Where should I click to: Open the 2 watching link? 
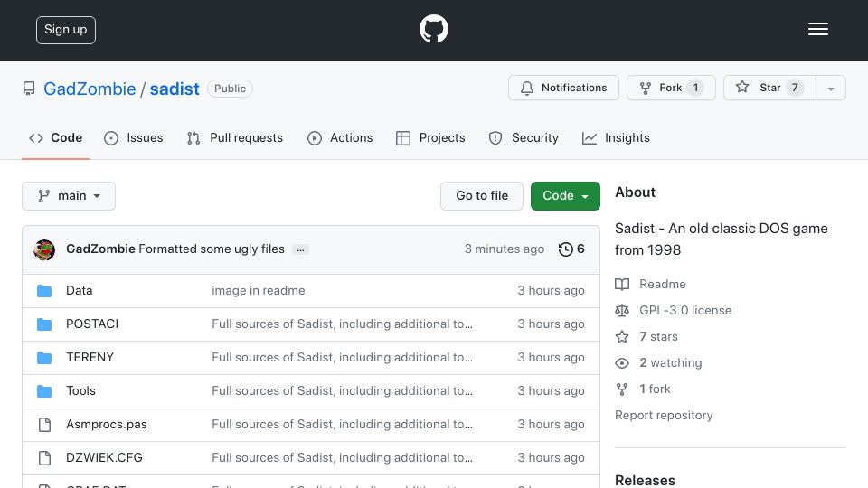point(670,363)
